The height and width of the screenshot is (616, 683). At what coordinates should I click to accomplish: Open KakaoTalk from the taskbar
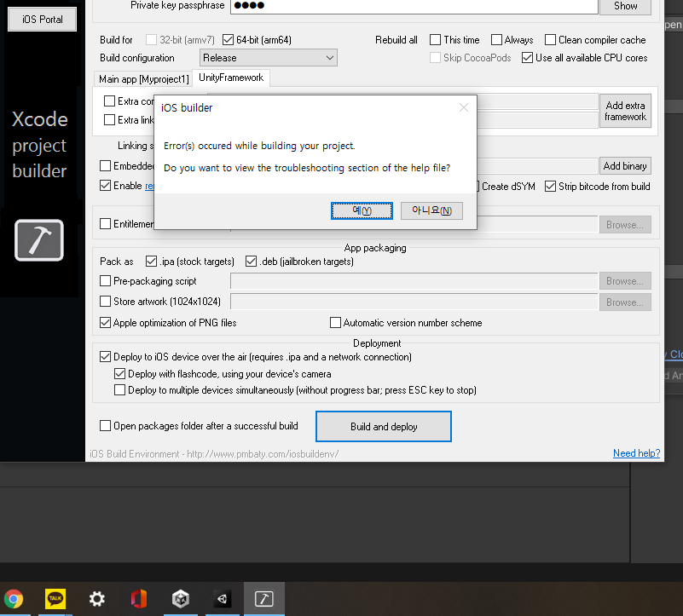(55, 599)
